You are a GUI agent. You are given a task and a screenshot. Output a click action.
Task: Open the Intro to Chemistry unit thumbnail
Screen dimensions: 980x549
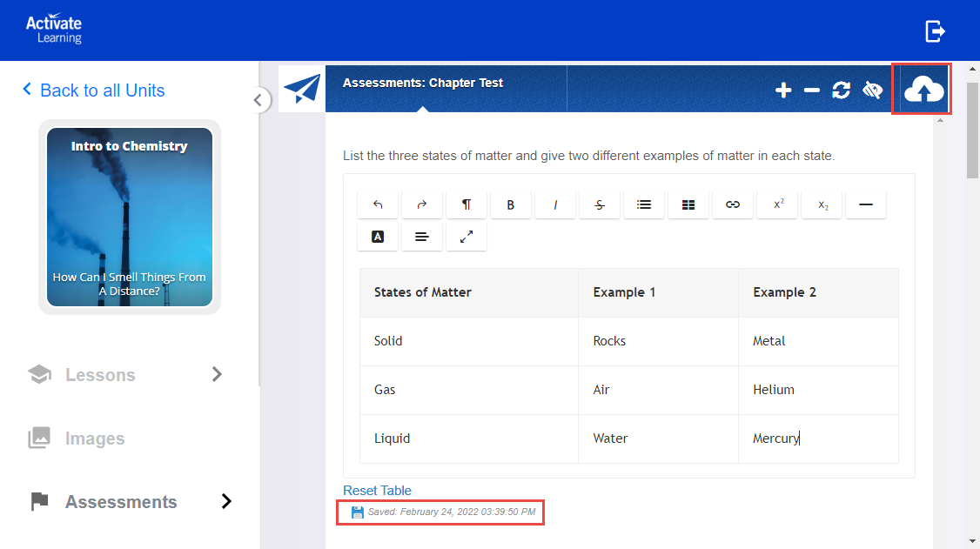(x=130, y=217)
